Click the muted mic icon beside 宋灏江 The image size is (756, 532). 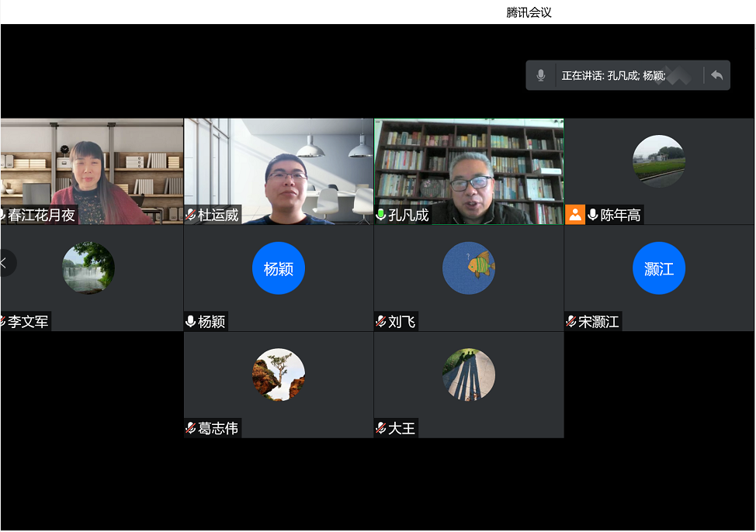[x=571, y=321]
